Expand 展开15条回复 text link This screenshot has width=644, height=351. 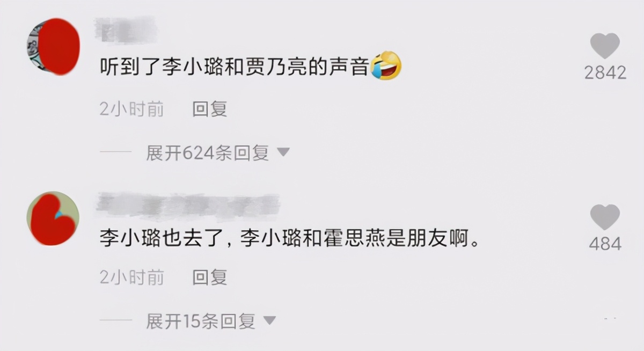click(x=200, y=321)
